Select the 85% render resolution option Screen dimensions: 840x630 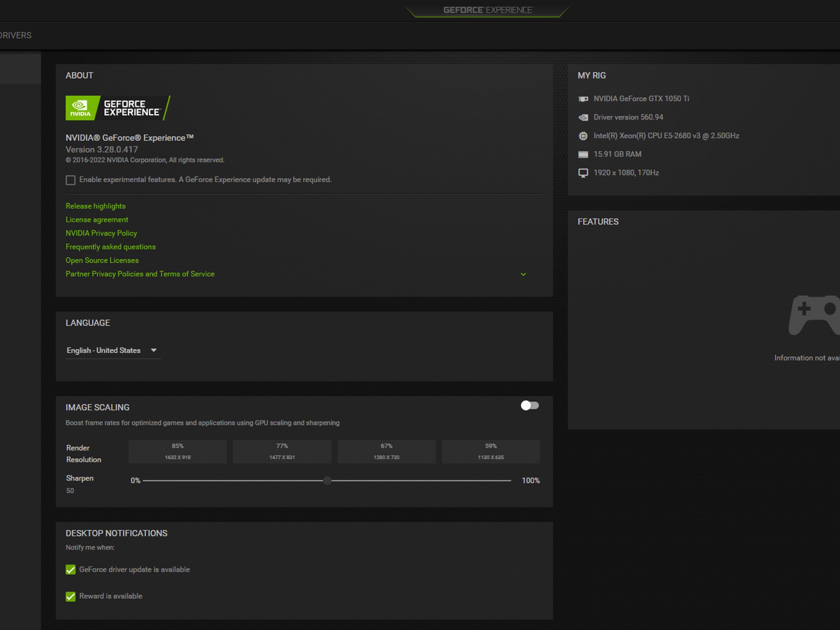tap(177, 451)
